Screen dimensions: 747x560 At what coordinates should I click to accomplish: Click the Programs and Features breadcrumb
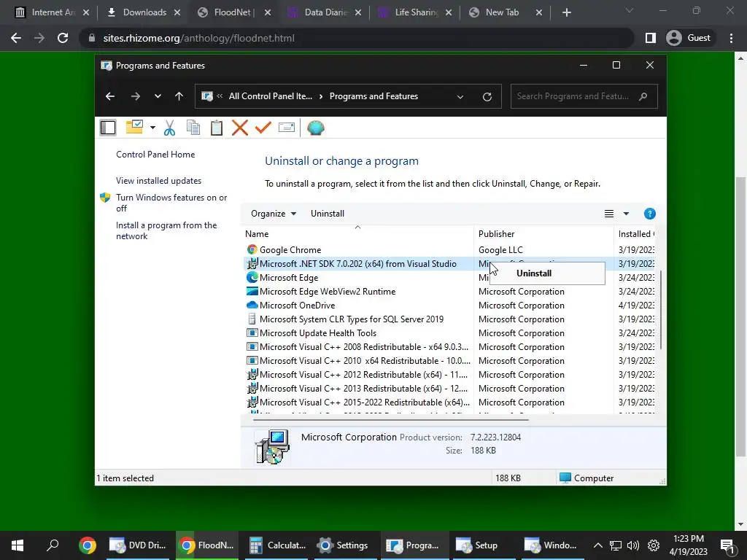tap(373, 96)
